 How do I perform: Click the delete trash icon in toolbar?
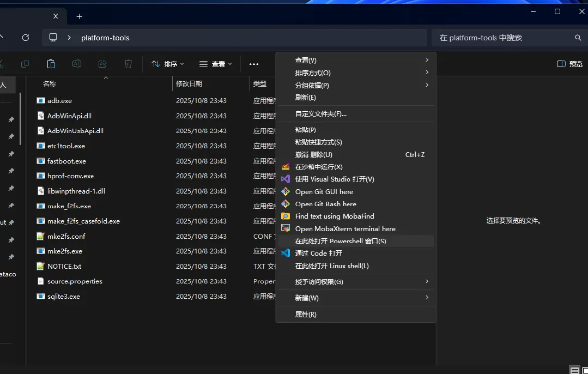coord(128,64)
